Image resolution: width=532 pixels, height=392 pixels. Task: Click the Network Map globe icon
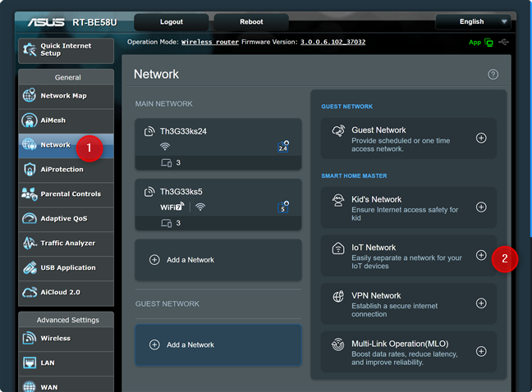coord(30,95)
